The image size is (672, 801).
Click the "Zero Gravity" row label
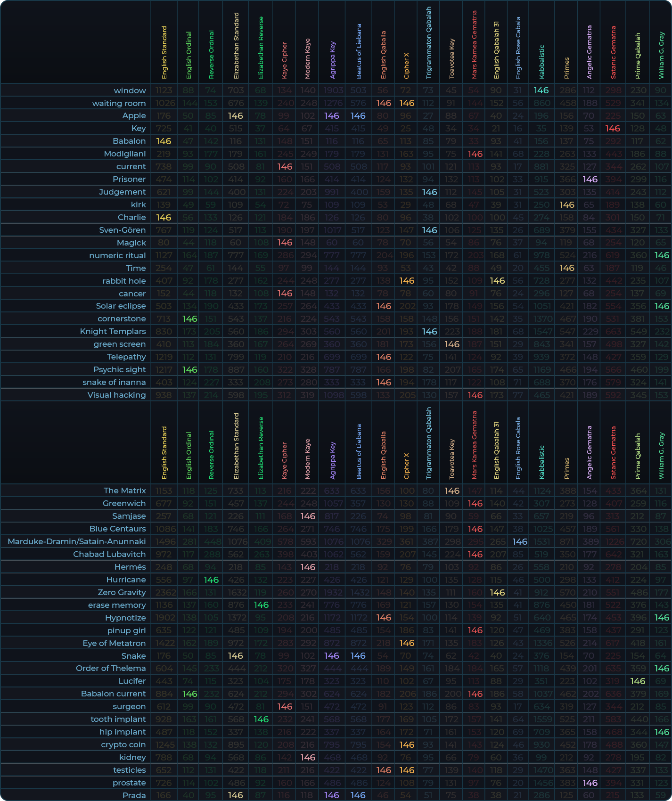122,593
